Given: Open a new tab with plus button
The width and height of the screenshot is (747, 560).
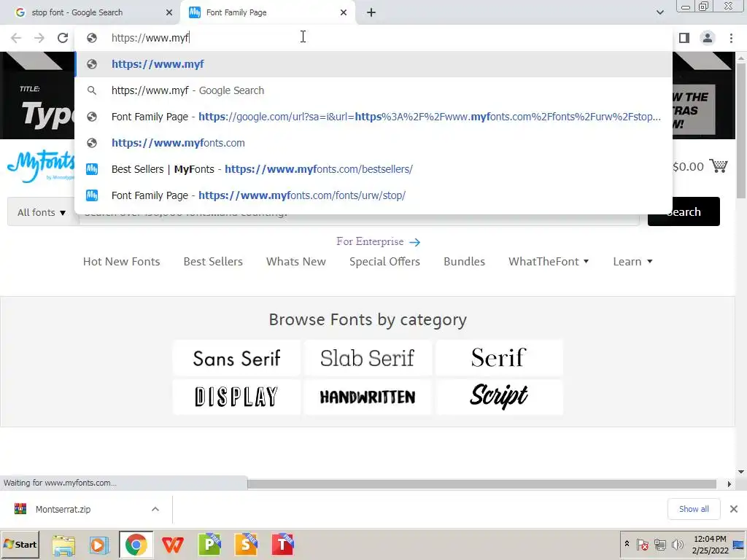Looking at the screenshot, I should (x=371, y=12).
